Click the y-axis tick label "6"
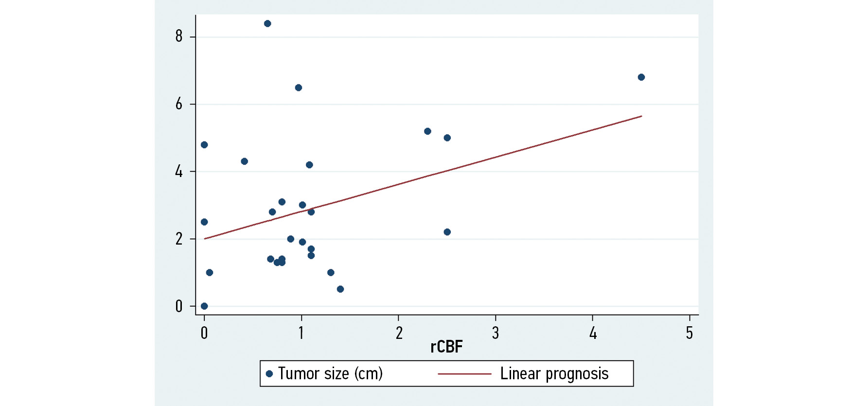Viewport: 868px width, 406px height. tap(179, 104)
